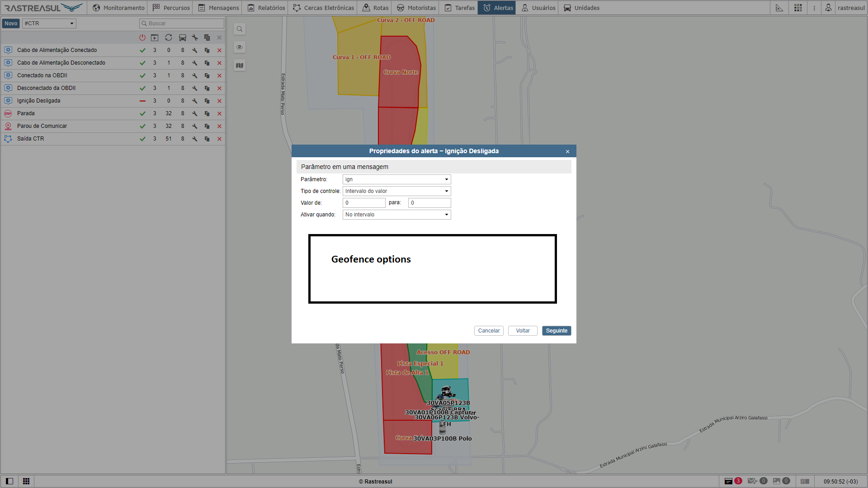Expand the Parâmetro dropdown showing ign
The height and width of the screenshot is (488, 868).
(x=396, y=179)
